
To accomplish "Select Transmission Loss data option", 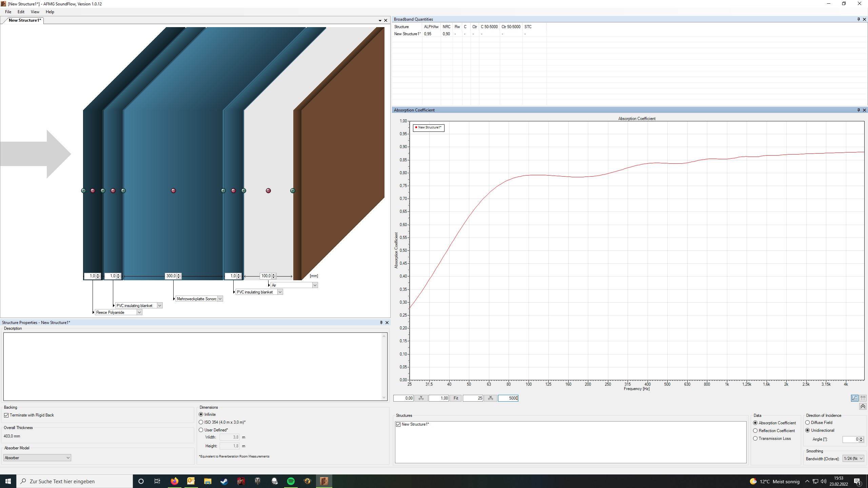I will (755, 439).
